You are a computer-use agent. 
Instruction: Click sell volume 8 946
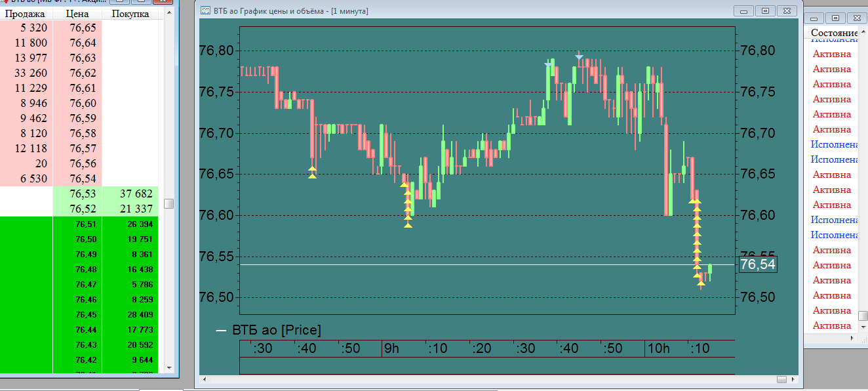(34, 103)
